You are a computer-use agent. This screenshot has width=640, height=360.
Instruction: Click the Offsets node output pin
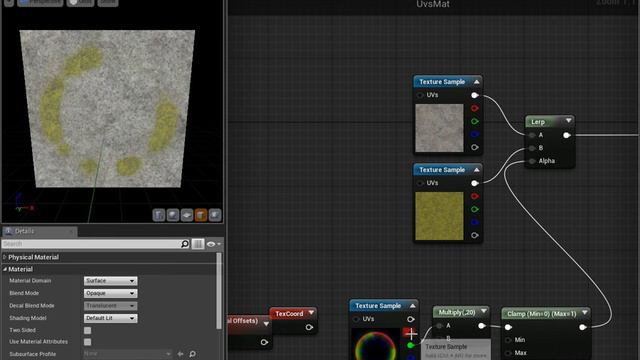(264, 342)
